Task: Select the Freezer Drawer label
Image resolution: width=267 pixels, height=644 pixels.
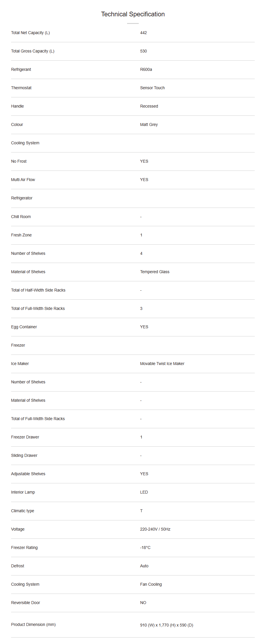Action: click(x=25, y=437)
